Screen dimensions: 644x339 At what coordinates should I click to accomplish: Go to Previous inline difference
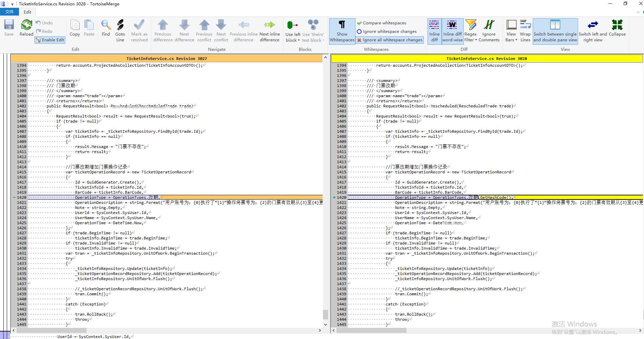tap(244, 30)
